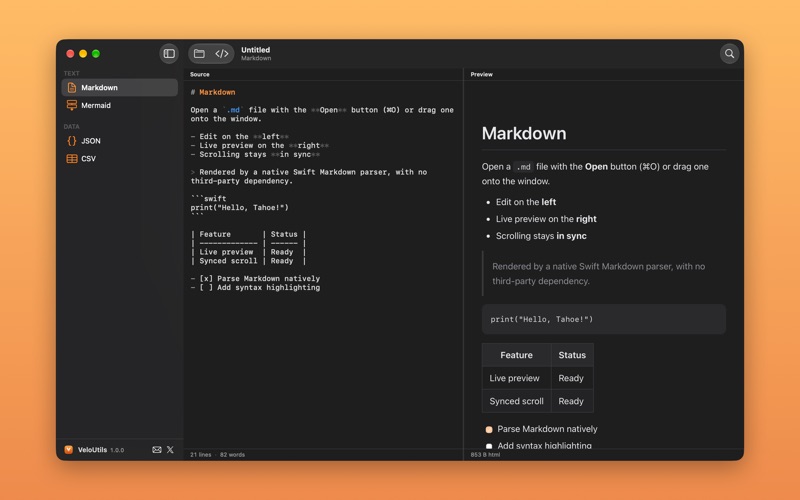
Task: Toggle source view with the code brackets icon
Action: coord(221,54)
